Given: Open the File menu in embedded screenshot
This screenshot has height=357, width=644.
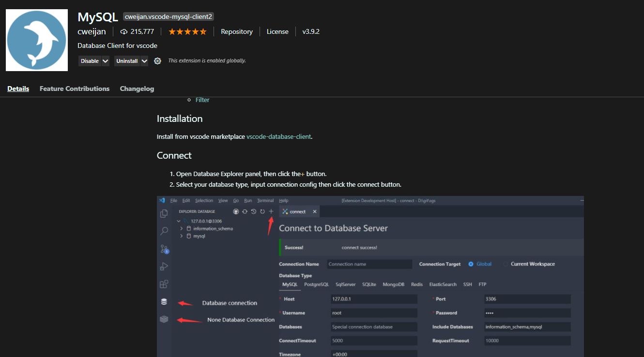Looking at the screenshot, I should 174,200.
